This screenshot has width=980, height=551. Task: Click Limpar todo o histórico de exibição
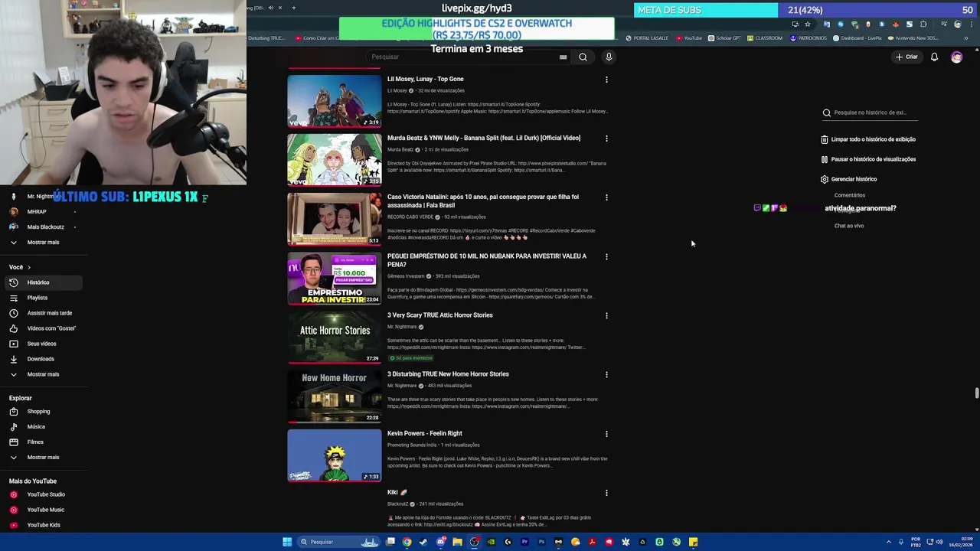[867, 139]
